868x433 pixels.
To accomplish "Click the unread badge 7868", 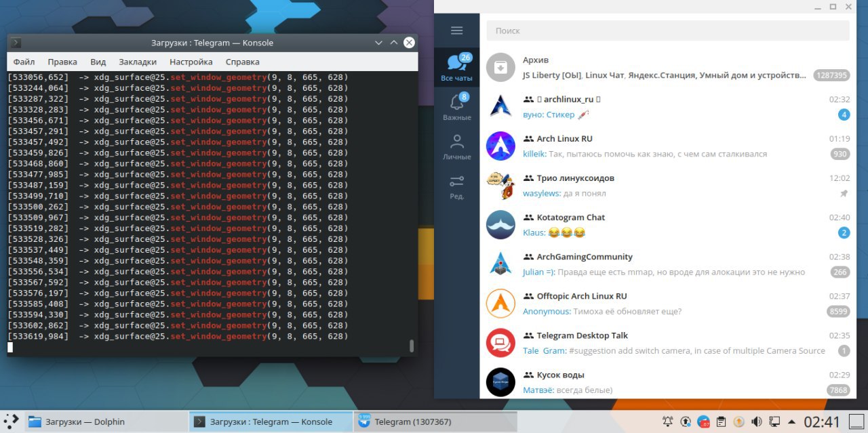I will pyautogui.click(x=838, y=390).
